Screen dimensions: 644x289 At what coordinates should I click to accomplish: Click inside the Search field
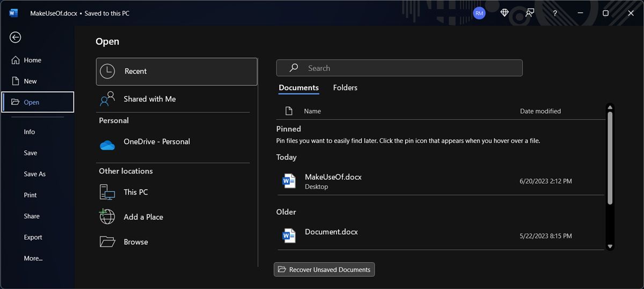pos(399,68)
